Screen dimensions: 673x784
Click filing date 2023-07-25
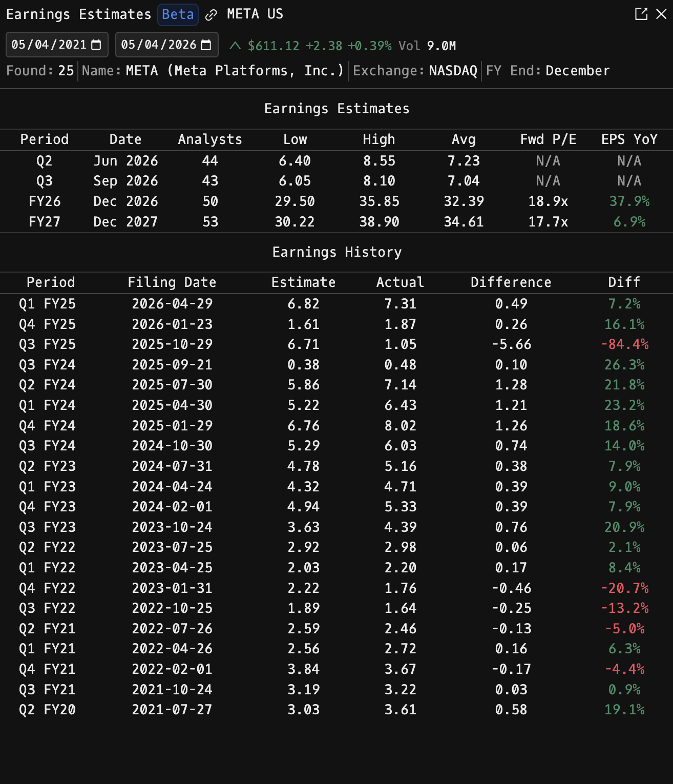(172, 547)
